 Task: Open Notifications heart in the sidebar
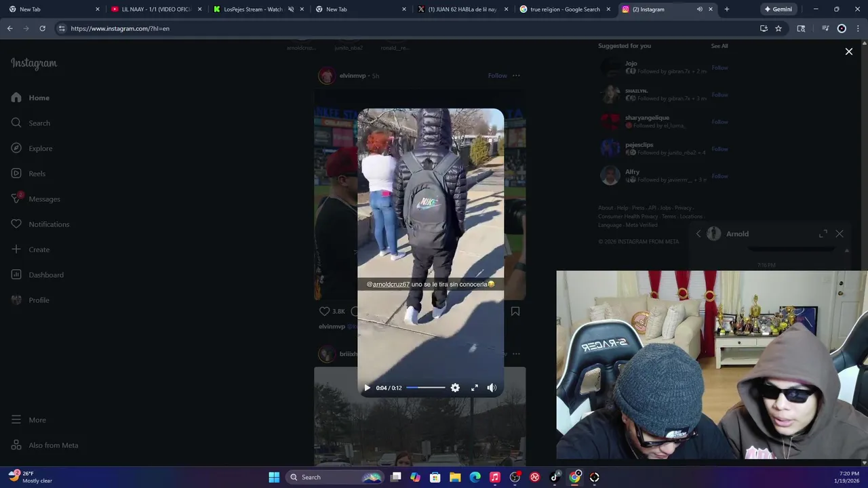point(40,224)
